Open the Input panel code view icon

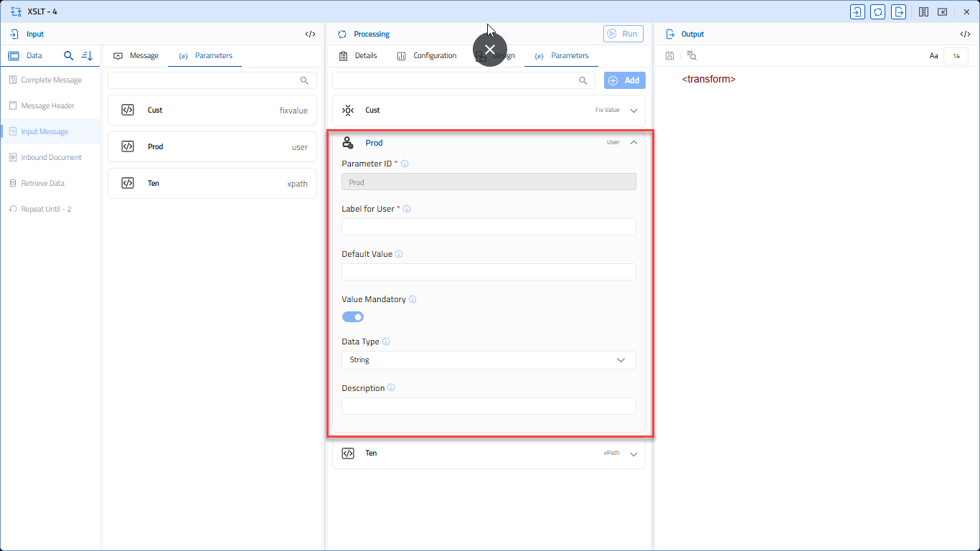pos(310,34)
